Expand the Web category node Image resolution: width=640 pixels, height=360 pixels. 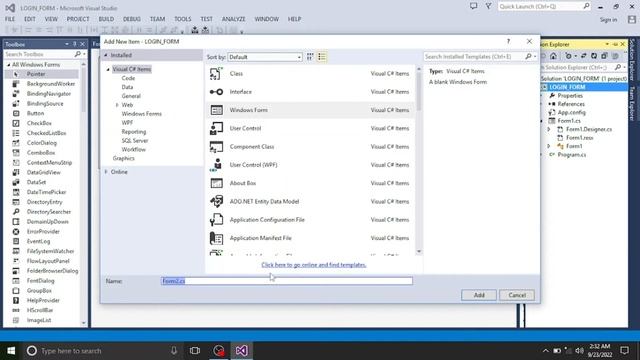point(117,105)
